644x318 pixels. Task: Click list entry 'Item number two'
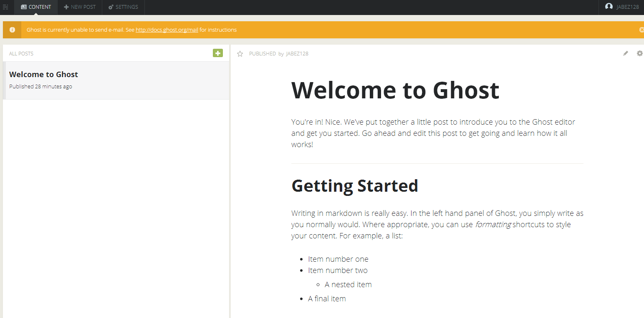[x=338, y=270]
